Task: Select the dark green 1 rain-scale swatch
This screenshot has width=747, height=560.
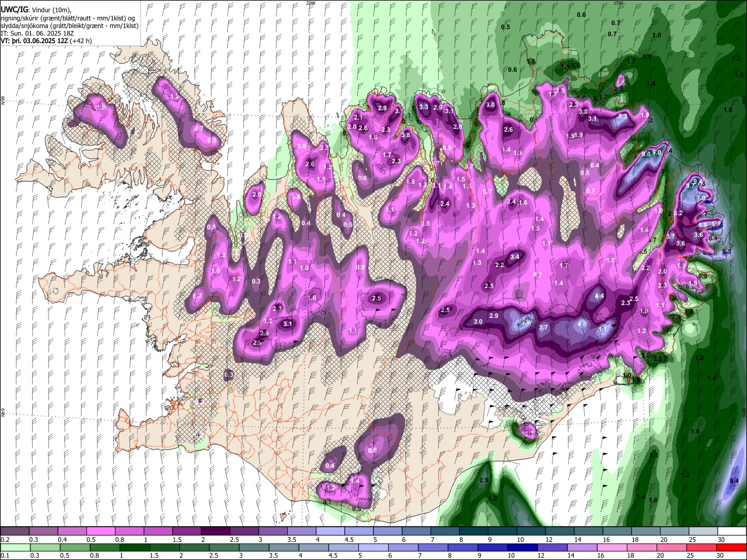Action: [x=134, y=547]
